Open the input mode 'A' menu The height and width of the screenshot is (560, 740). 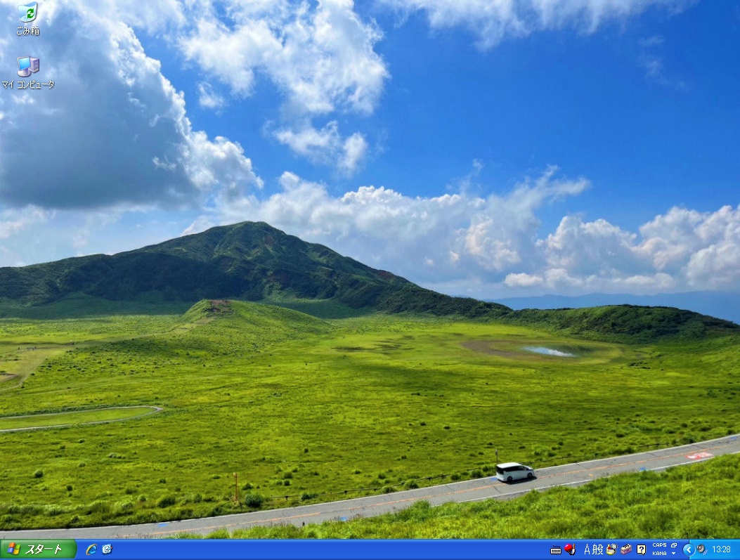tap(588, 549)
